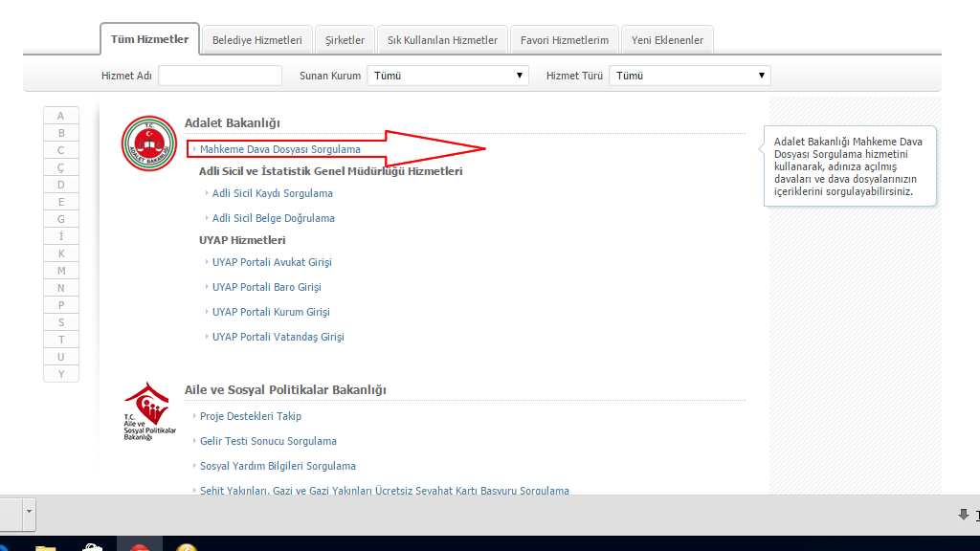Jump to letter D in alphabet index
The image size is (980, 551).
[60, 185]
